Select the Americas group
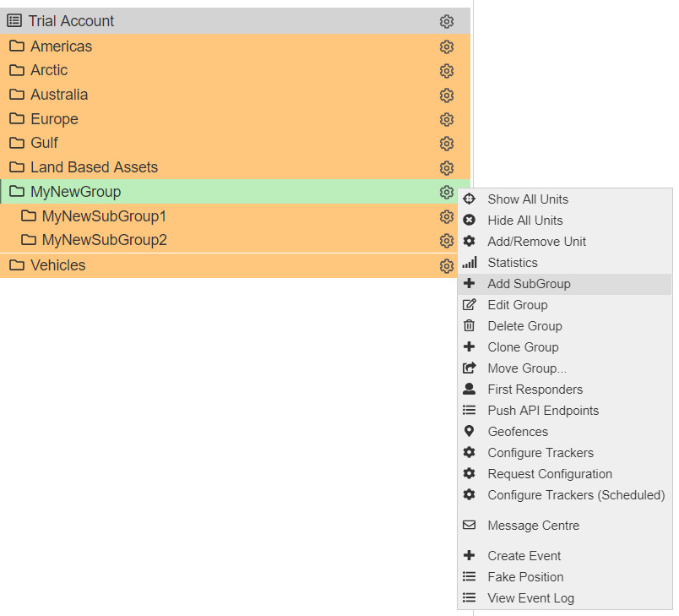 pos(235,46)
